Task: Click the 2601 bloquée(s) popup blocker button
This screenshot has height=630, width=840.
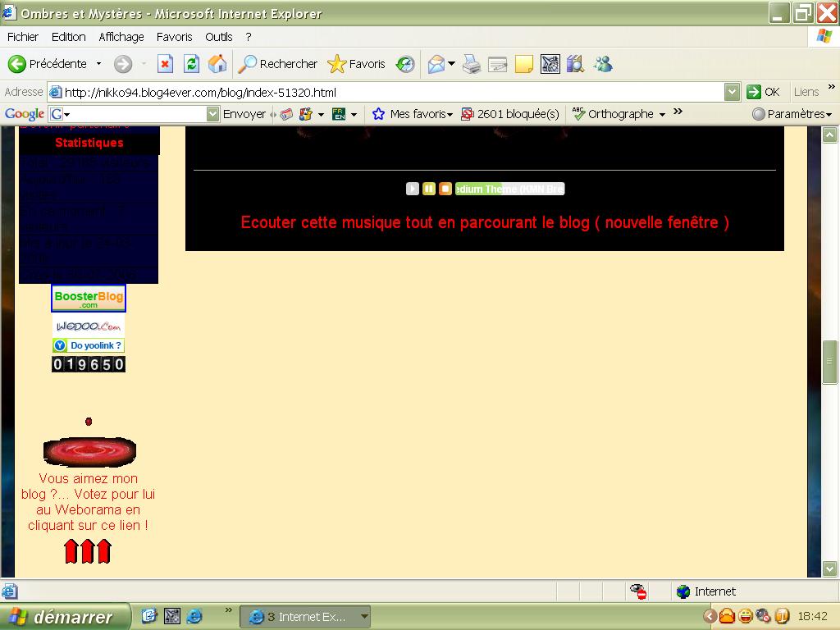Action: coord(510,114)
